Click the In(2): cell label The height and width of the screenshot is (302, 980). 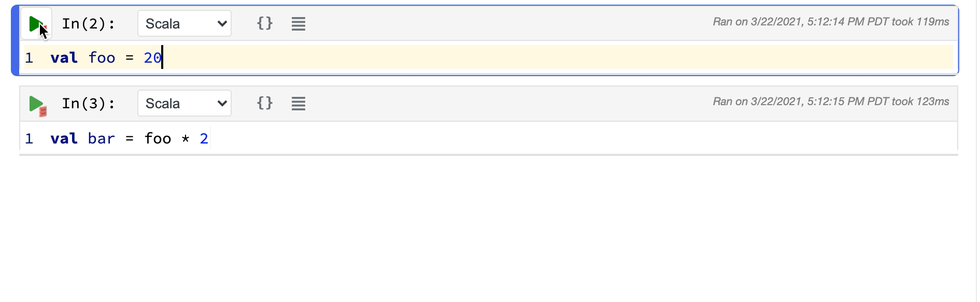click(x=88, y=24)
